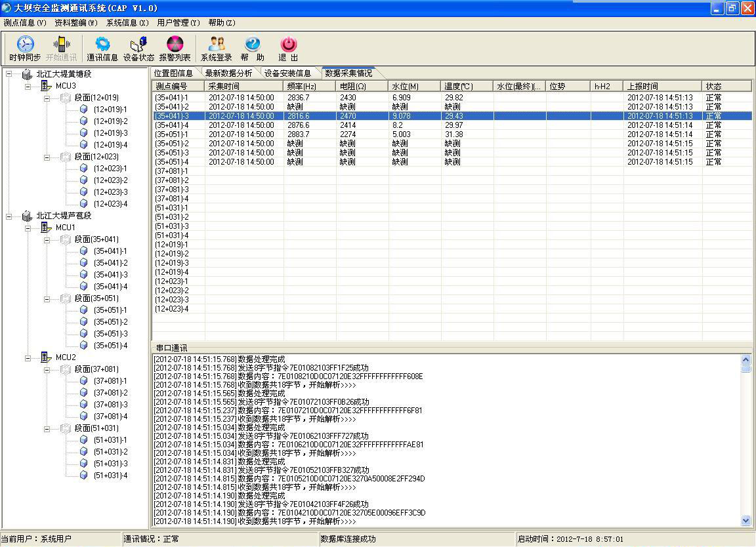Select the 数据采集情况 tab
The height and width of the screenshot is (547, 756).
point(348,73)
